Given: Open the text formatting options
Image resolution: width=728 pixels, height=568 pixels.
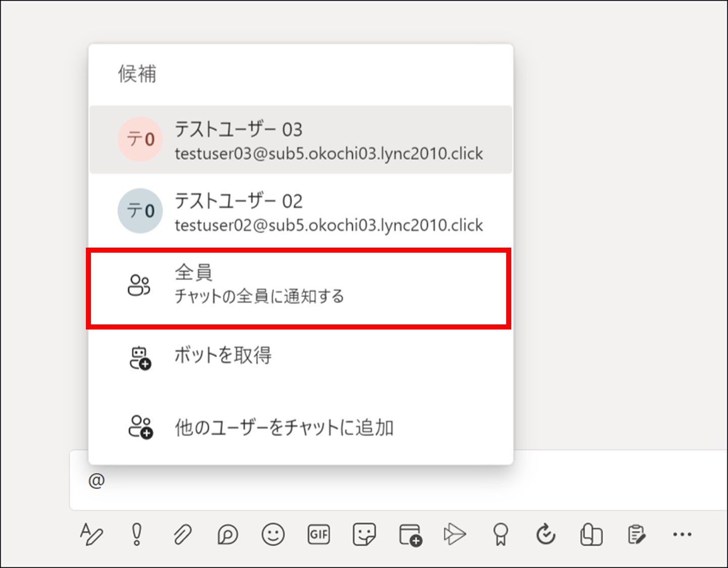Looking at the screenshot, I should (91, 534).
